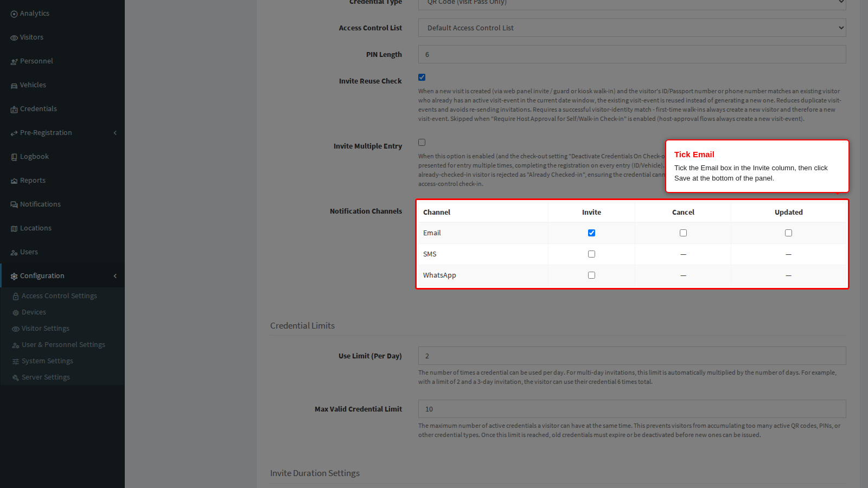
Task: Click the Server Settings icon
Action: tap(16, 378)
